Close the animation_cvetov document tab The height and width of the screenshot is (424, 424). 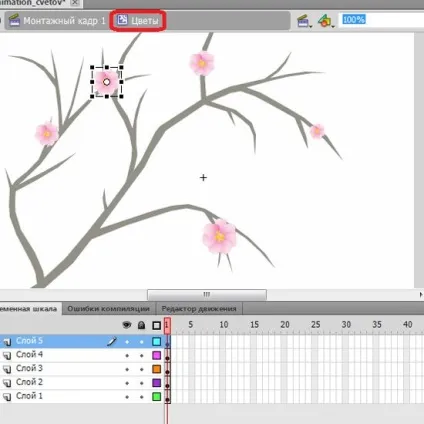coord(75,3)
